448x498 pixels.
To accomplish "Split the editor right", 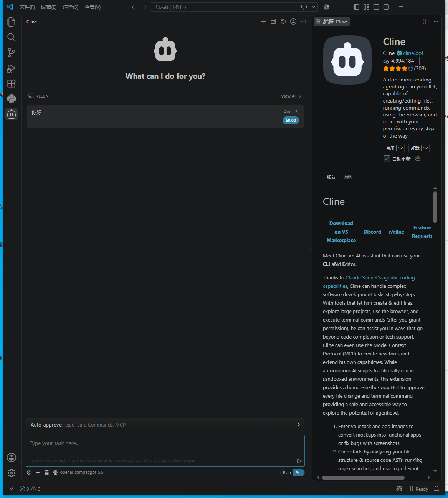I will tap(426, 22).
